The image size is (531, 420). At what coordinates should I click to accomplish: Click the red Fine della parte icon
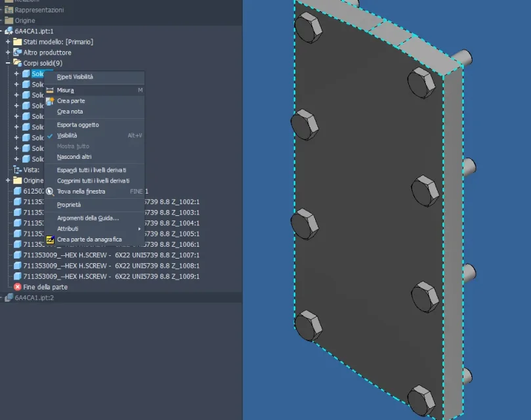[x=18, y=287]
